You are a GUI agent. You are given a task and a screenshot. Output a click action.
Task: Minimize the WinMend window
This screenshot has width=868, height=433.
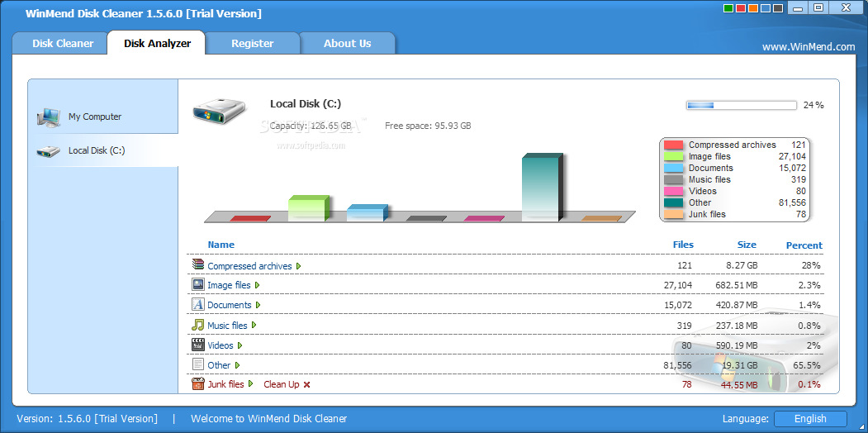coord(797,7)
